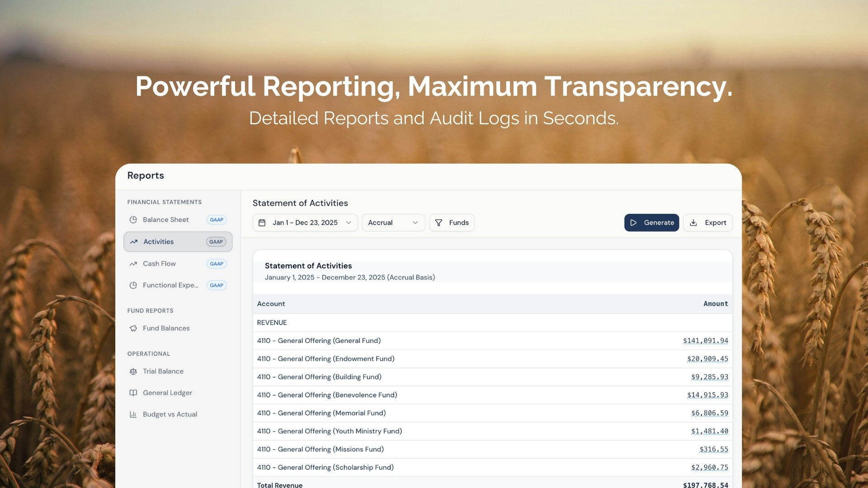Image resolution: width=868 pixels, height=488 pixels.
Task: Click the Budget vs Actual chart icon
Action: (133, 414)
